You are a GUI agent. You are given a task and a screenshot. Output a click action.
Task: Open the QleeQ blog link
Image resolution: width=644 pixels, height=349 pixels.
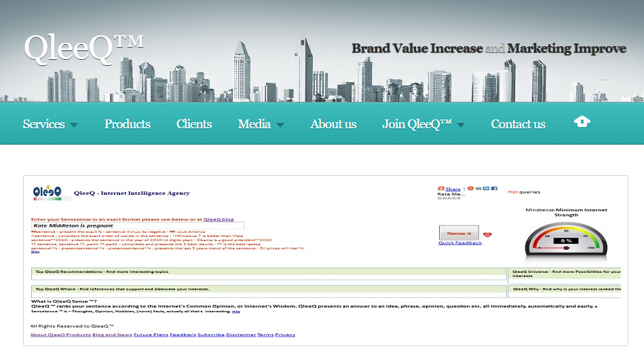click(219, 219)
